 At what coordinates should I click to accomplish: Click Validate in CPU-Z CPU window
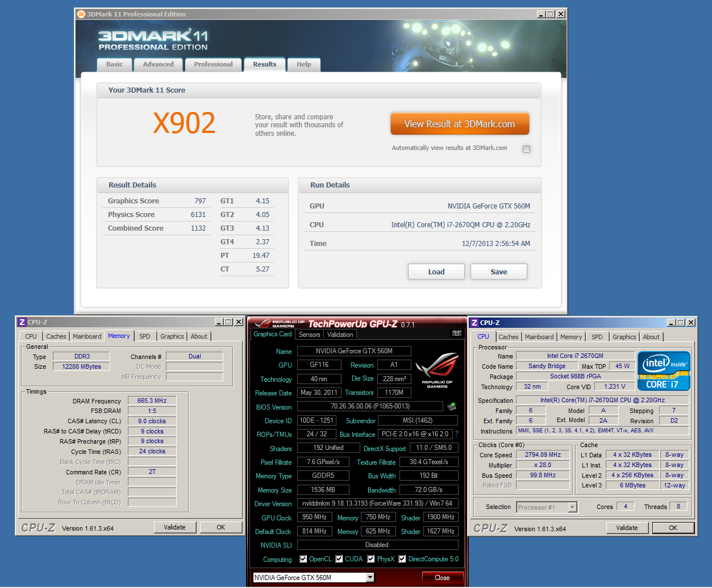pos(627,528)
